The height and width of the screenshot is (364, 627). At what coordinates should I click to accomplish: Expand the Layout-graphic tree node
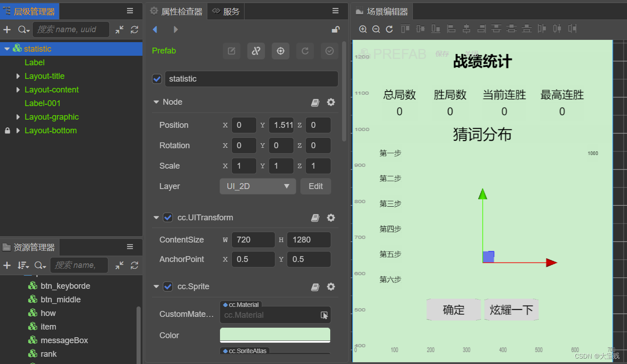point(18,117)
